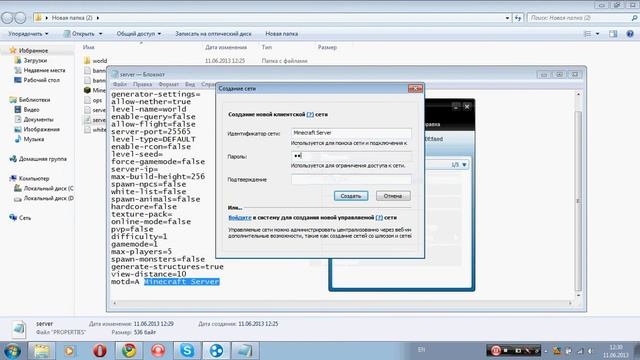640x360 pixels.
Task: Switch to Notepad on the taskbar
Action: (245, 351)
